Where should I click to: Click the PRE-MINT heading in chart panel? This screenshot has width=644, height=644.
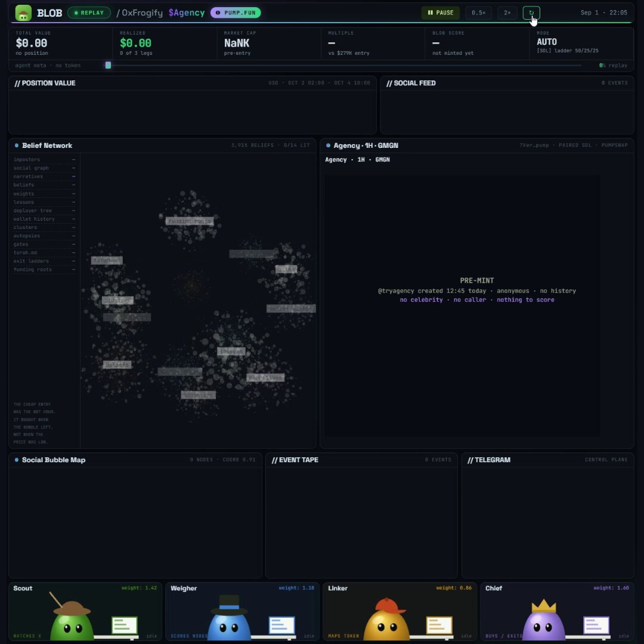477,280
